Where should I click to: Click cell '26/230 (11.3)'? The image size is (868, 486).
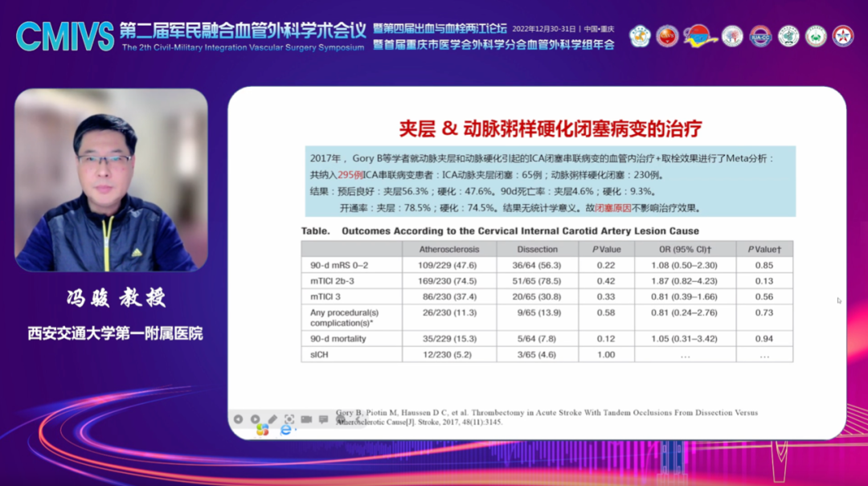pos(449,312)
